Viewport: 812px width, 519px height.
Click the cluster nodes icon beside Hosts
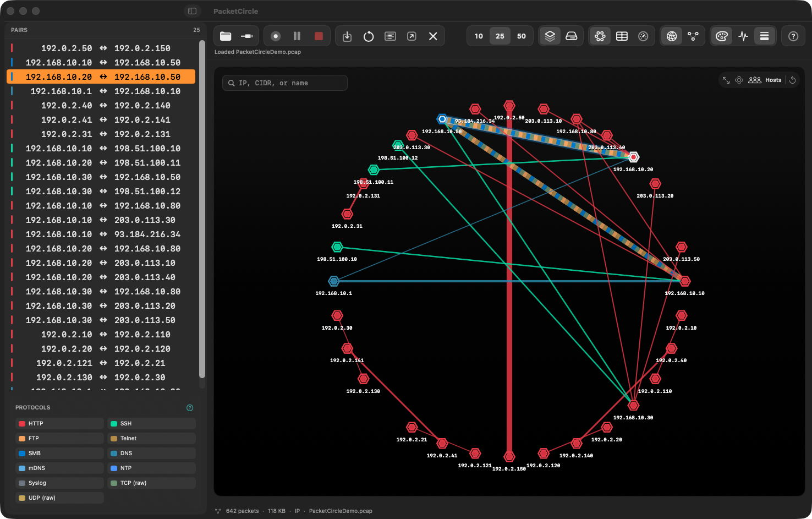739,80
